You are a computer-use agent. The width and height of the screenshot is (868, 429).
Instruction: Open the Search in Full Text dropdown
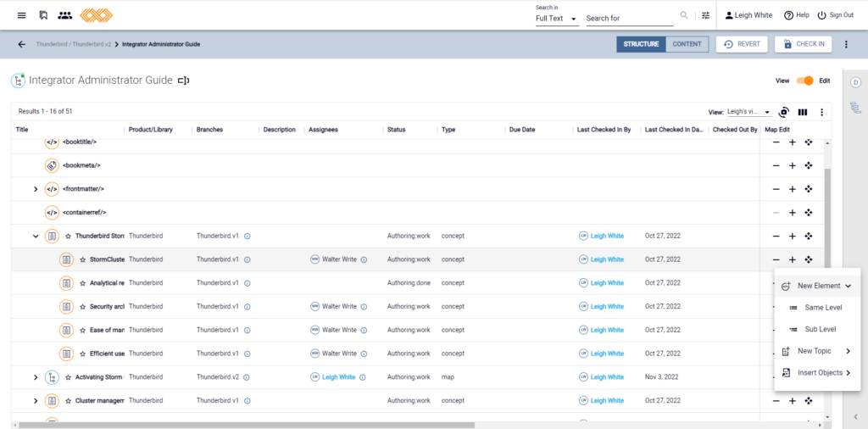pyautogui.click(x=557, y=19)
